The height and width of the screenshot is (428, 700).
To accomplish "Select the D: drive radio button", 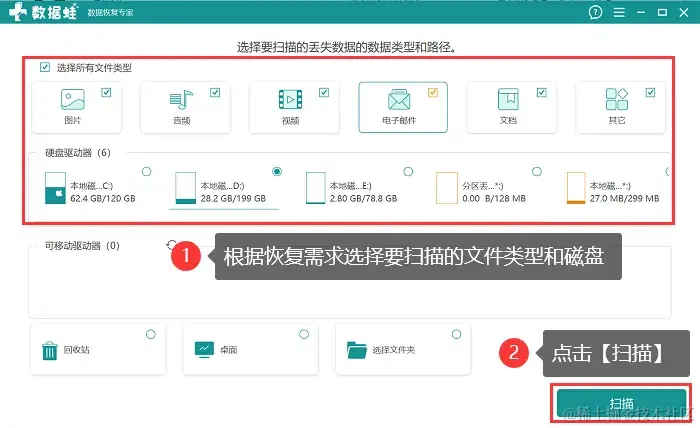I will 277,171.
